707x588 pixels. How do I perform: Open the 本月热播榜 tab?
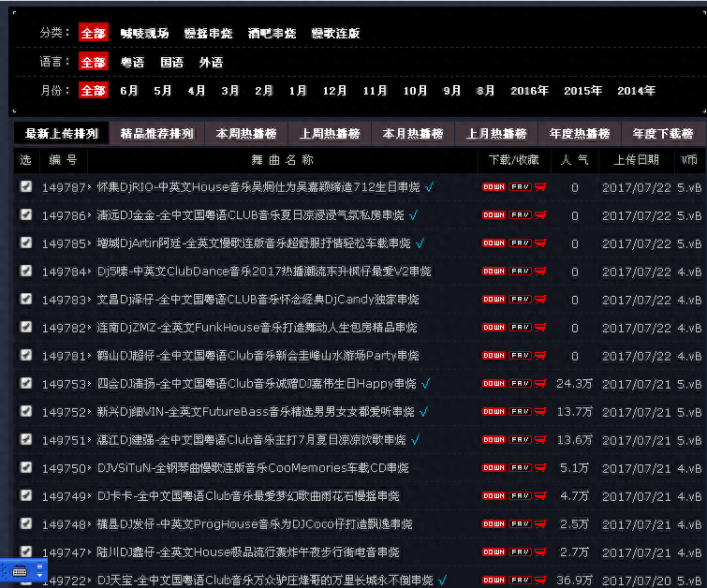click(413, 134)
